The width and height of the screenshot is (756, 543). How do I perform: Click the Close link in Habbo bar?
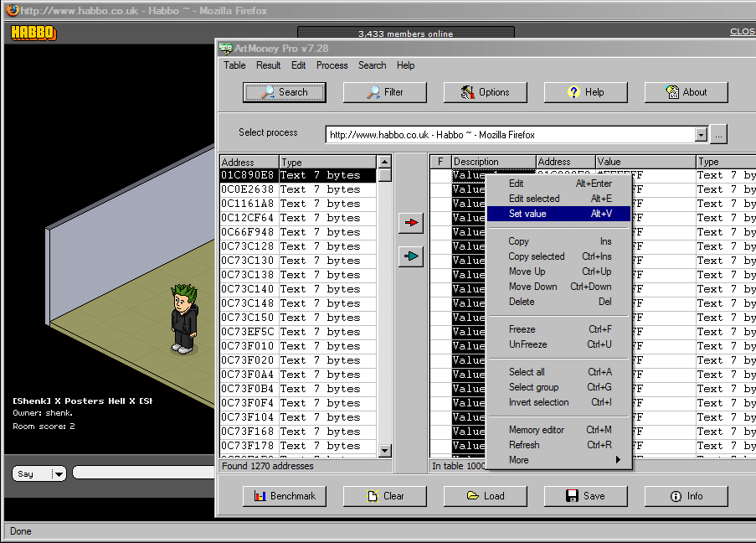(743, 31)
